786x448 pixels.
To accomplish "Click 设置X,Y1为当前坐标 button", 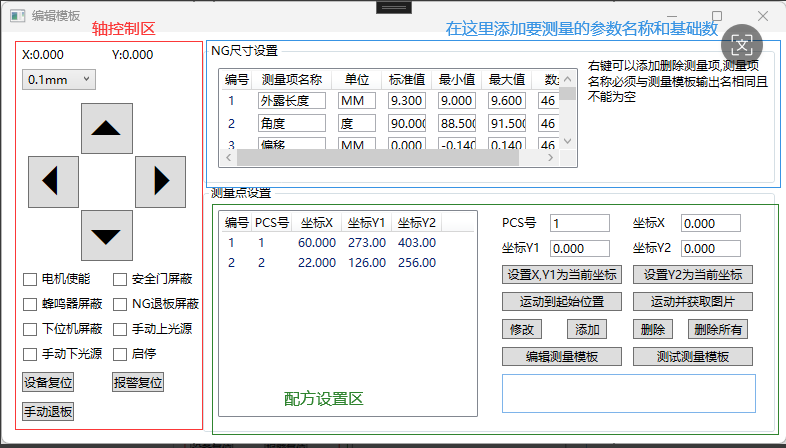I will [562, 275].
